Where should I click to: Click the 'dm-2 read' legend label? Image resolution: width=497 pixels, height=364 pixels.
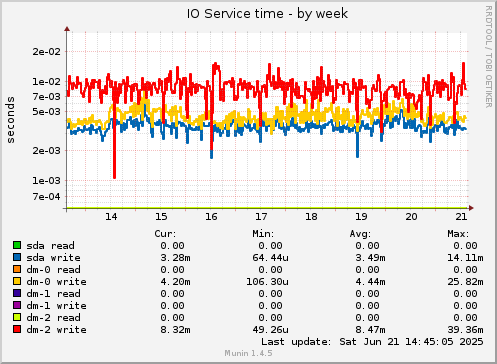(53, 318)
